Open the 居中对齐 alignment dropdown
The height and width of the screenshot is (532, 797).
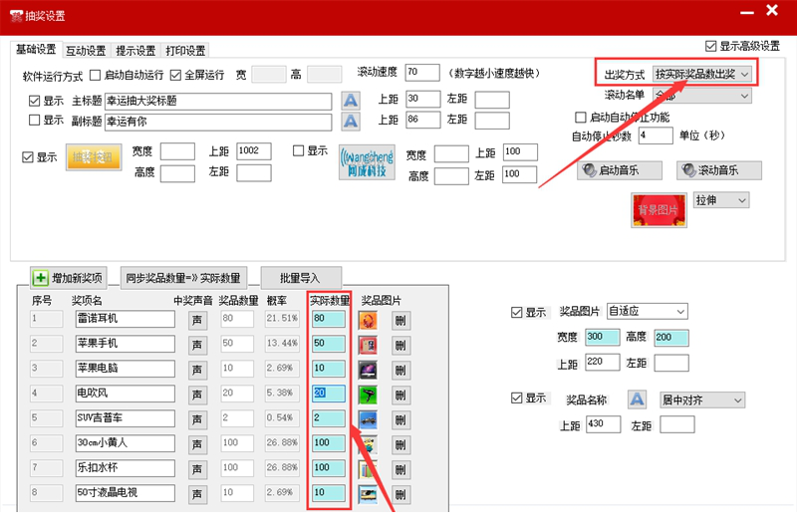click(x=702, y=399)
